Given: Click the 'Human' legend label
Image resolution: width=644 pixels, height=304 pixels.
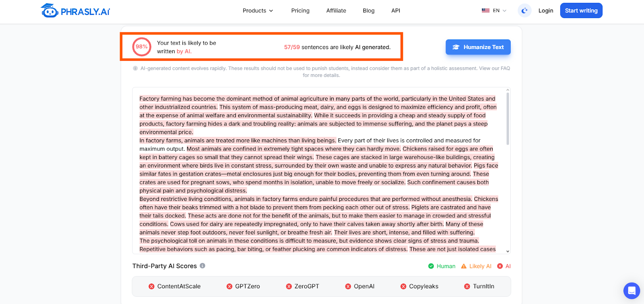Looking at the screenshot, I should tap(446, 266).
